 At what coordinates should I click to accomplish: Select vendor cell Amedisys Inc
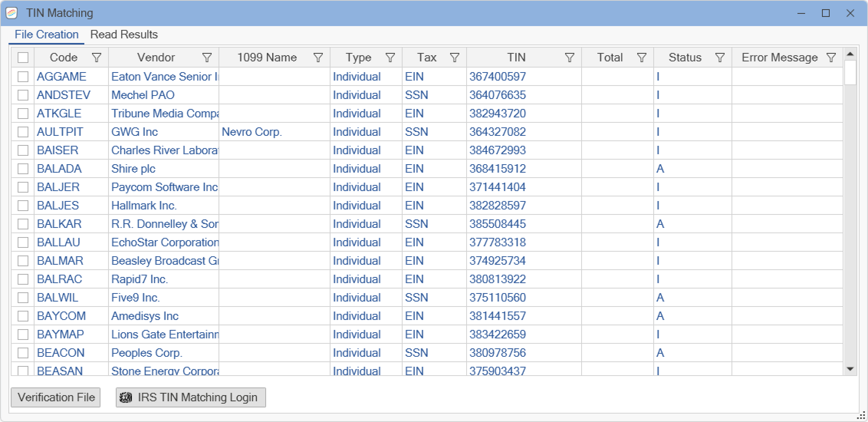click(x=164, y=316)
